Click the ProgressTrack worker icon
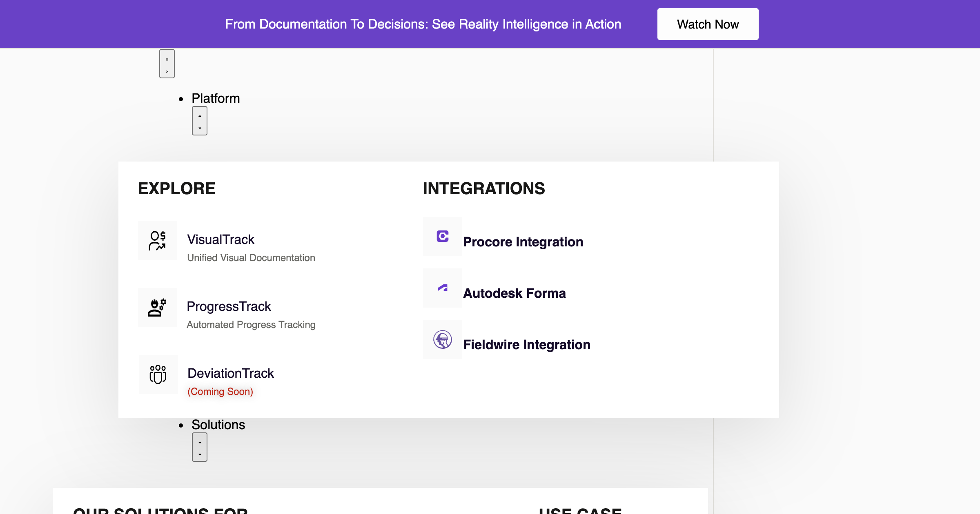The image size is (980, 514). click(x=158, y=308)
